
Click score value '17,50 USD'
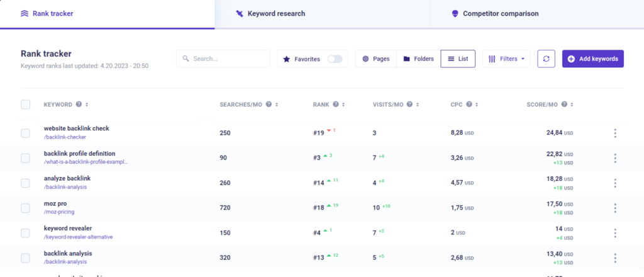[559, 203]
